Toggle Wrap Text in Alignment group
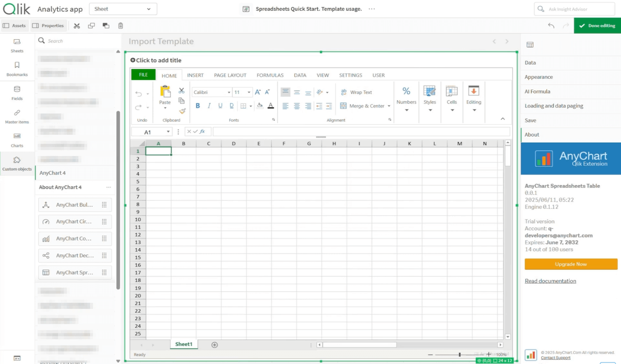Screen dimensions: 621x364 (x=357, y=92)
